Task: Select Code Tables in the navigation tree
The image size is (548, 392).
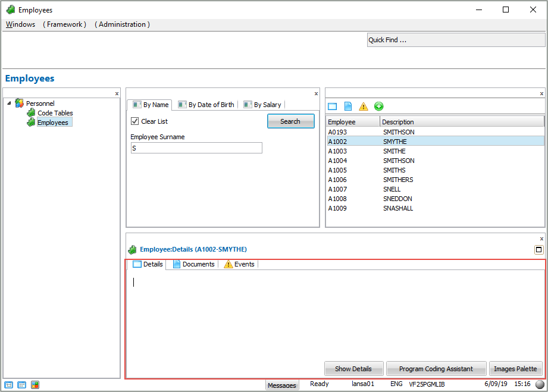Action: click(55, 113)
